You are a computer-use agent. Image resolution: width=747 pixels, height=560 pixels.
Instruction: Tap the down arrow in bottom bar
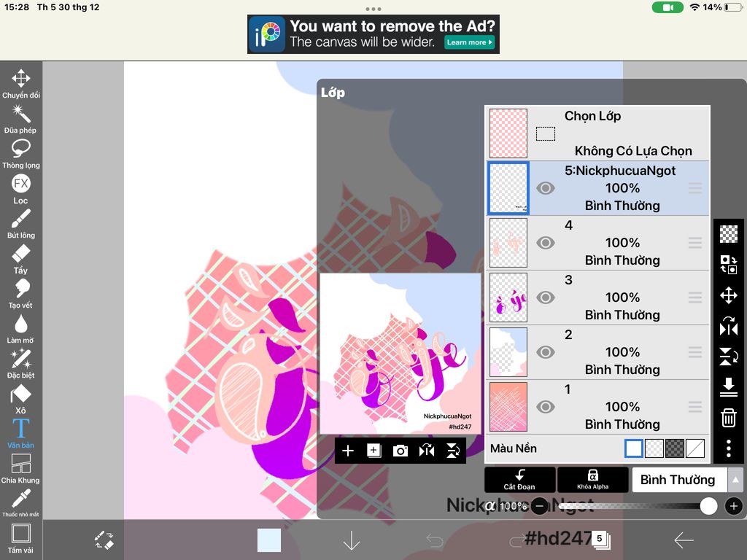click(352, 540)
